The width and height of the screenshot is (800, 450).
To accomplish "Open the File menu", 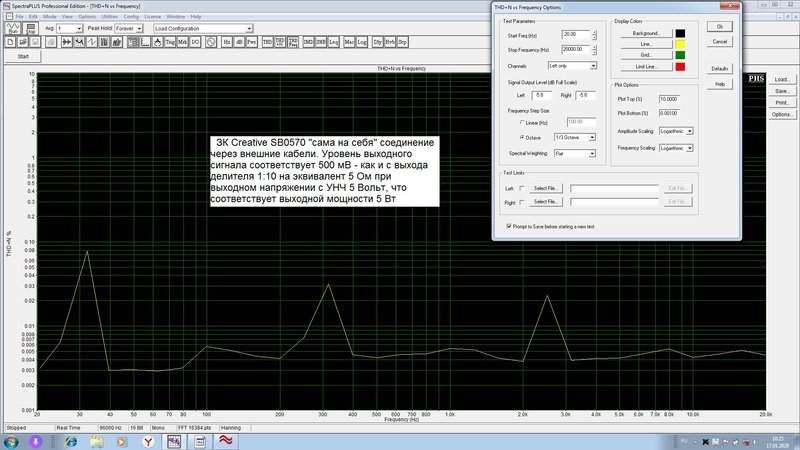I will point(19,17).
